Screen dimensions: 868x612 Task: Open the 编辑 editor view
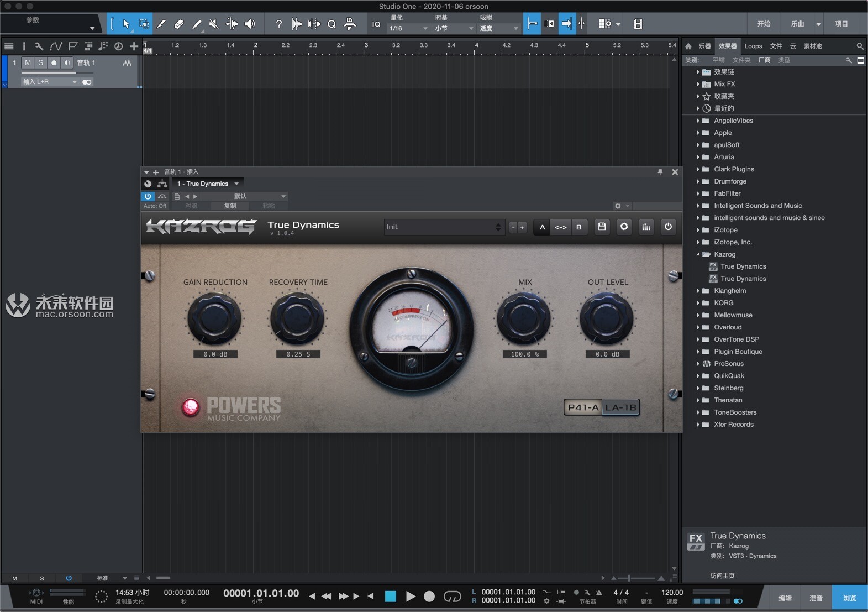pyautogui.click(x=785, y=598)
